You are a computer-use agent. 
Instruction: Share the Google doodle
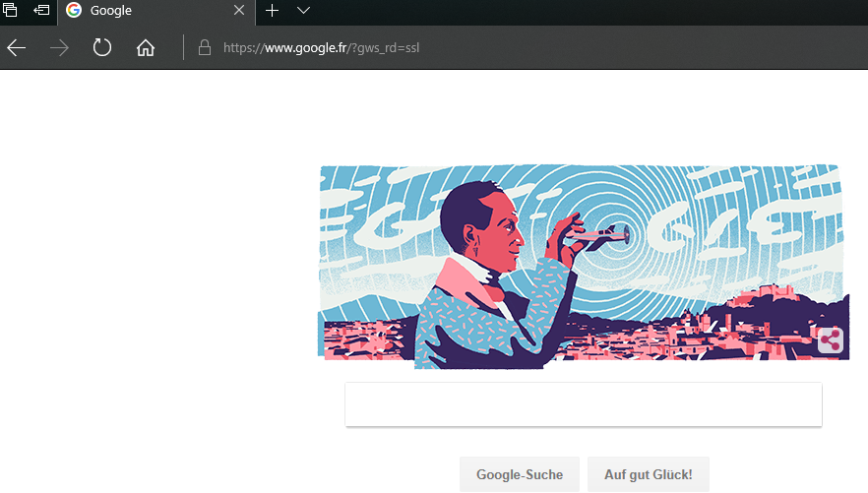click(830, 340)
